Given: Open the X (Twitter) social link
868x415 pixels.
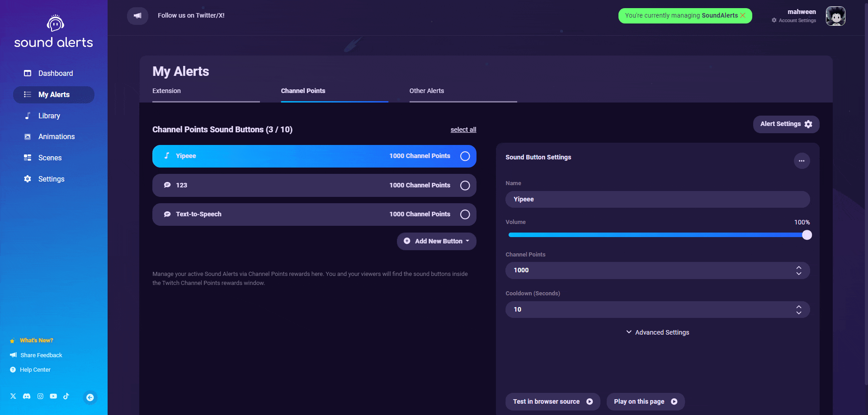Looking at the screenshot, I should pos(13,396).
